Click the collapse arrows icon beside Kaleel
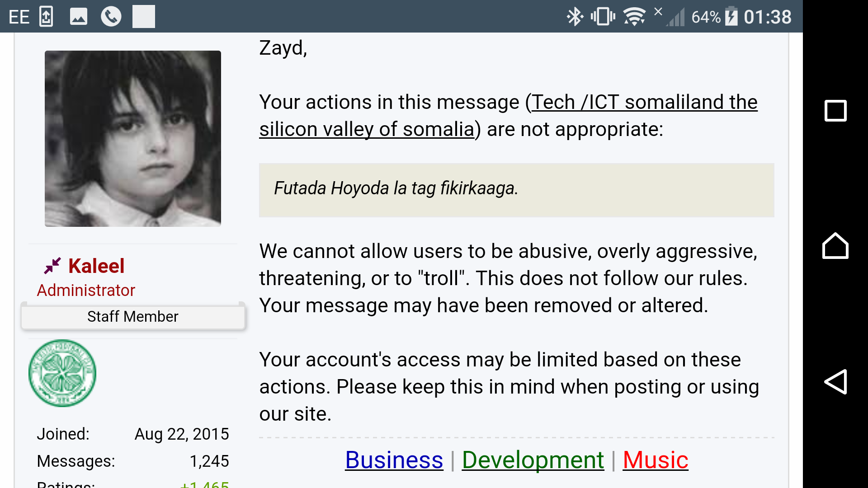 click(52, 266)
